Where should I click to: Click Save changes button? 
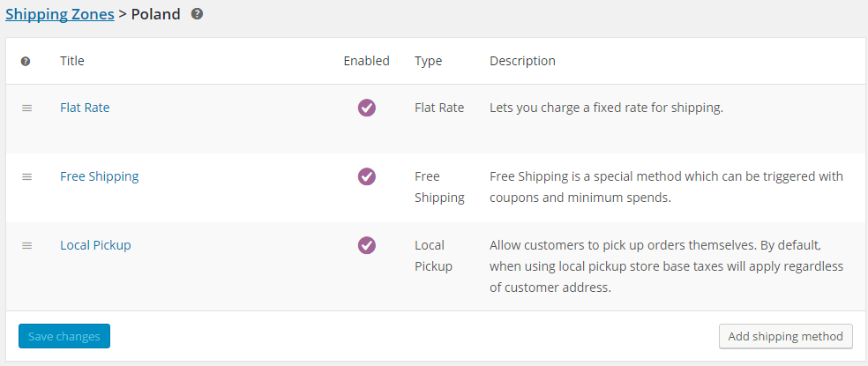pos(64,336)
